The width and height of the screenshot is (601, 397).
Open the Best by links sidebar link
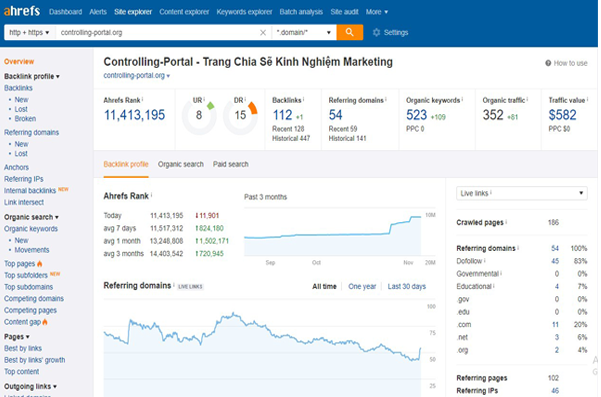[23, 348]
